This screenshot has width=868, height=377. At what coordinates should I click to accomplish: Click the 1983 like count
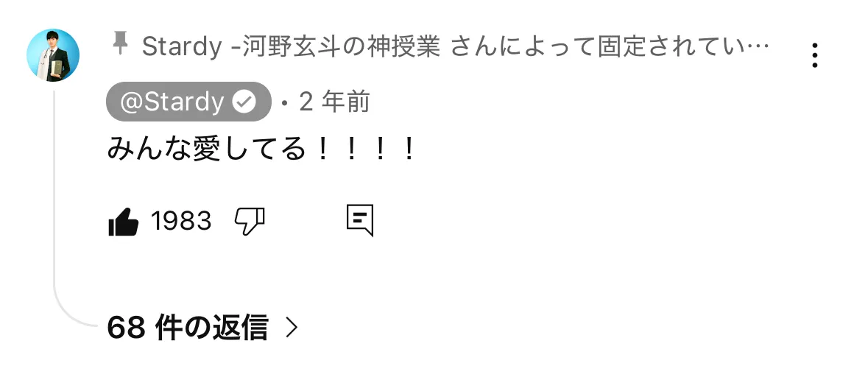[181, 222]
